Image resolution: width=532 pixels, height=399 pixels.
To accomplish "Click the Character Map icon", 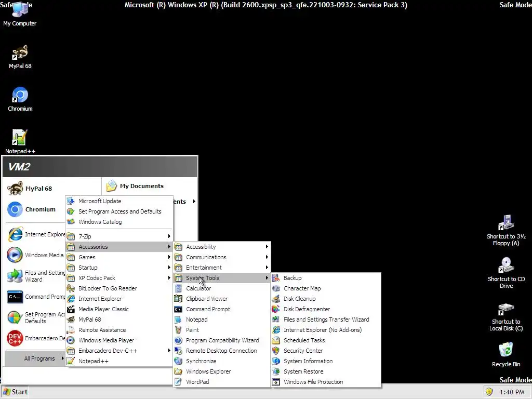I will (276, 288).
